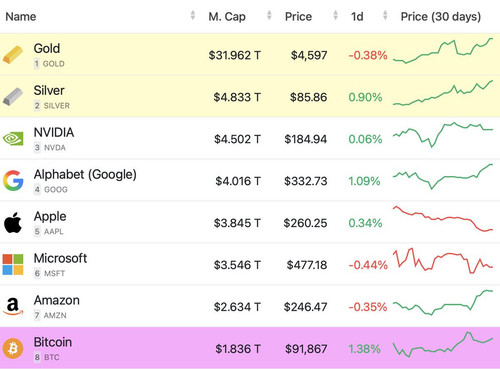
Task: Open Gold 30-day price chart
Action: (x=443, y=51)
